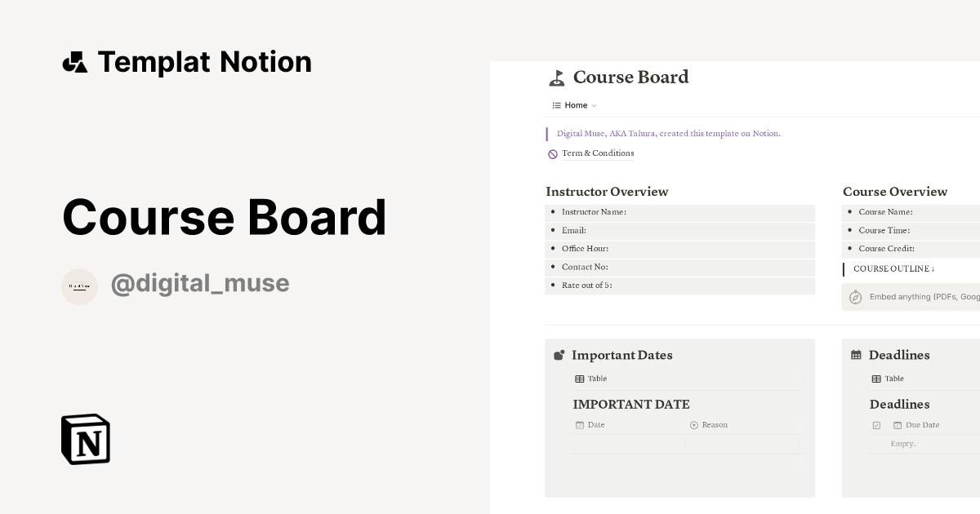The height and width of the screenshot is (514, 980).
Task: Click the Empty row in the Deadlines table
Action: [903, 443]
